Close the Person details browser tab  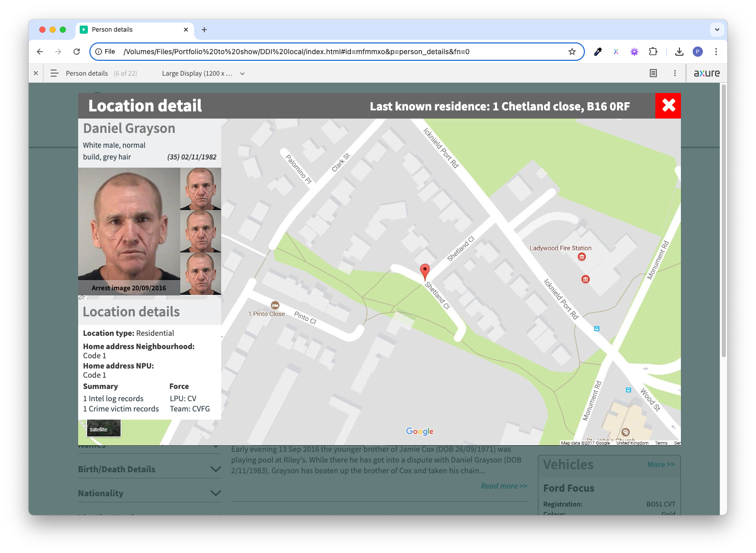(186, 30)
